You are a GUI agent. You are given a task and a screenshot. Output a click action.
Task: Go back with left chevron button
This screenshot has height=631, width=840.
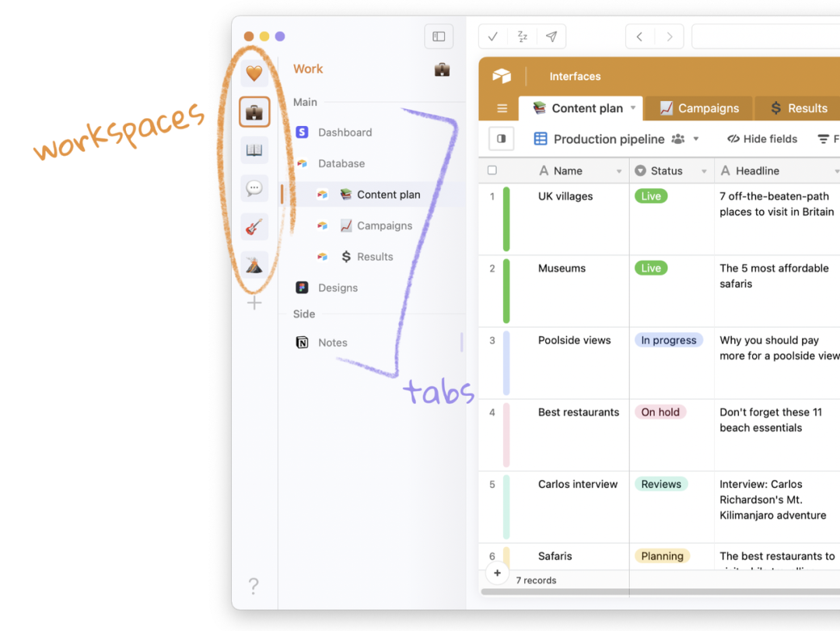[x=639, y=37]
